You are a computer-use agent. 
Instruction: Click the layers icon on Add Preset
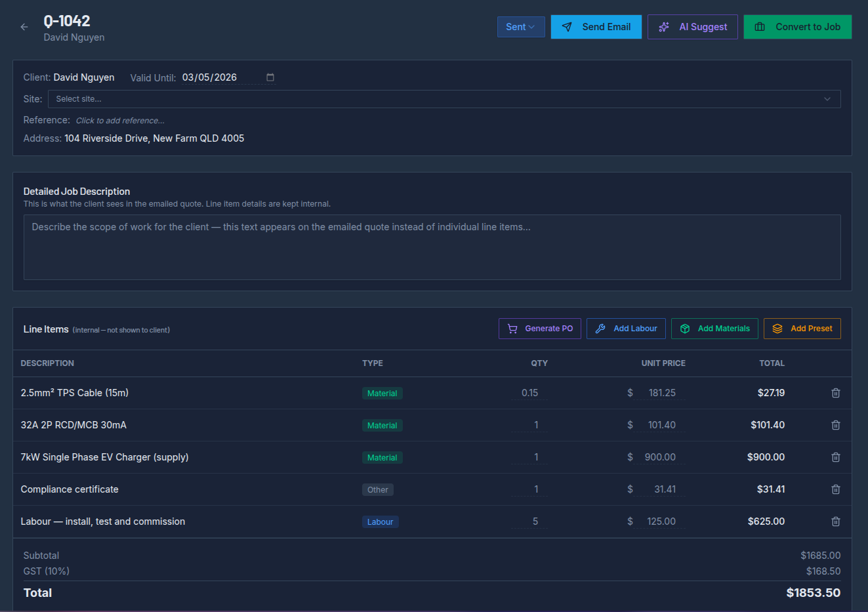[777, 329]
